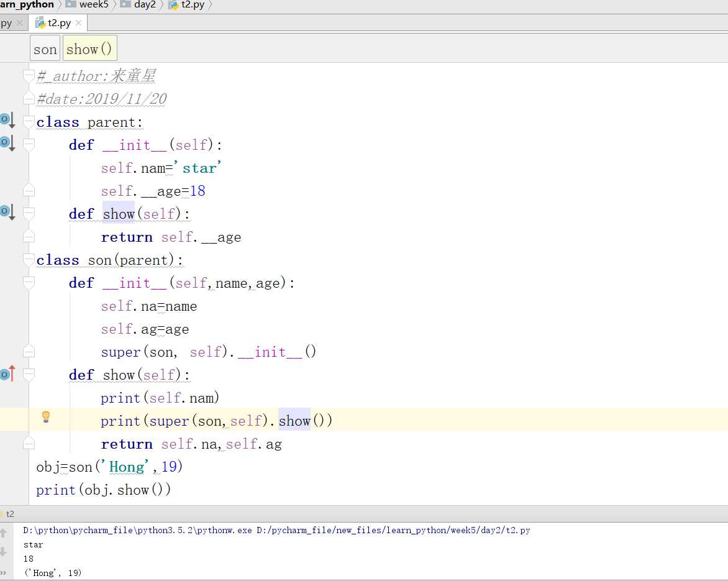Click the '#date:2019/11/20' comment

point(102,98)
